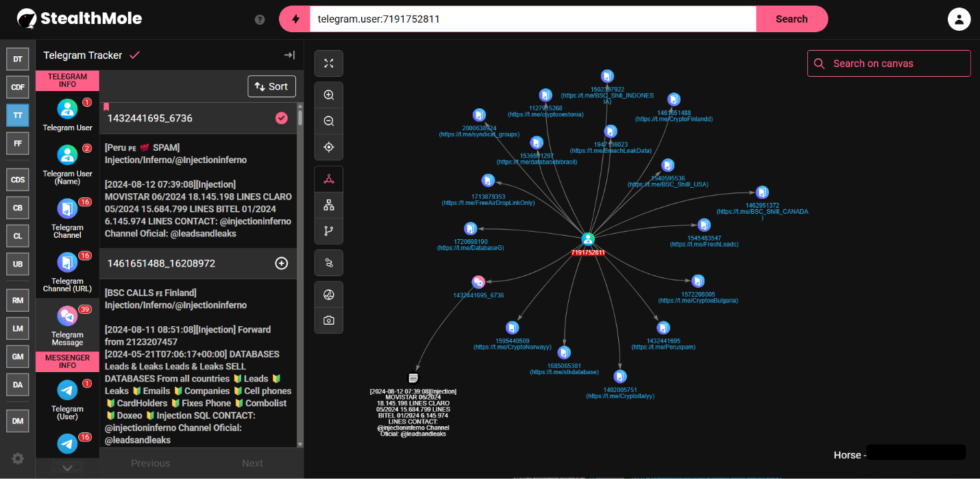
Task: Click the Search on canvas field
Action: [x=889, y=63]
